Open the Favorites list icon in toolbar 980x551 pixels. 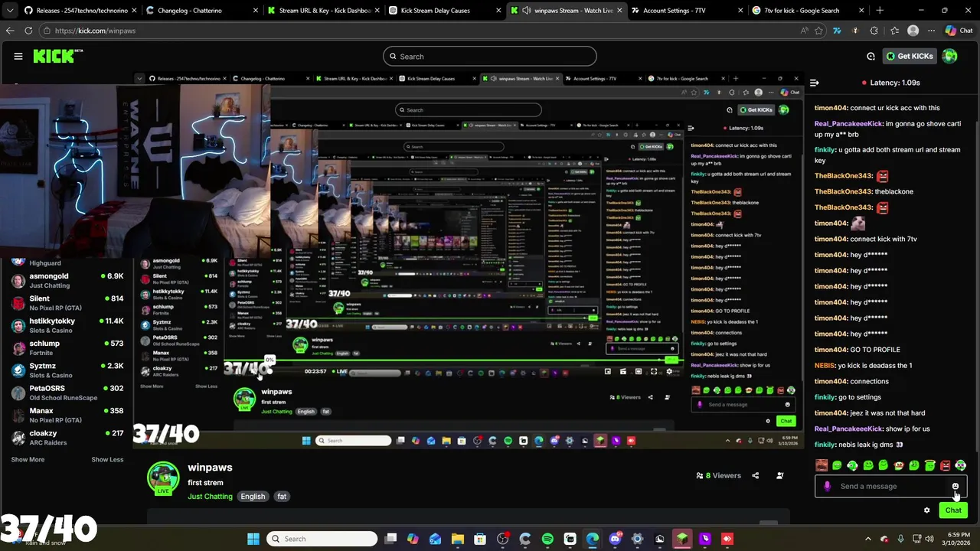[893, 31]
